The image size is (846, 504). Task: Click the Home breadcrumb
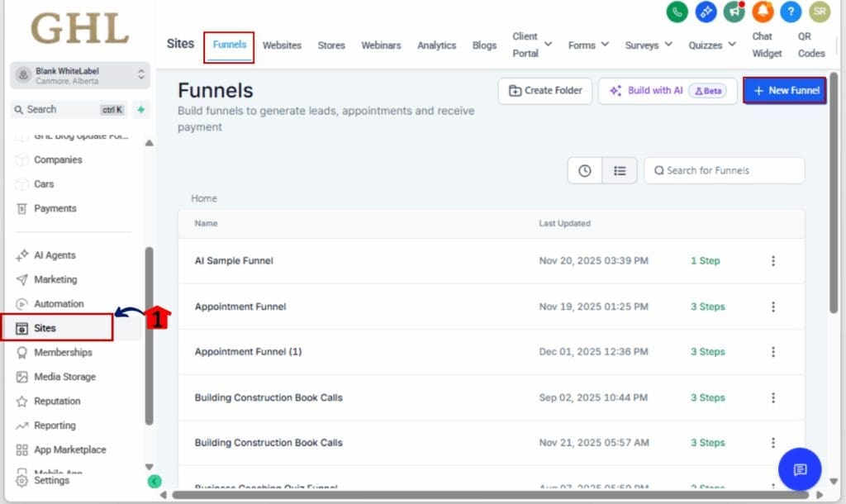coord(204,198)
